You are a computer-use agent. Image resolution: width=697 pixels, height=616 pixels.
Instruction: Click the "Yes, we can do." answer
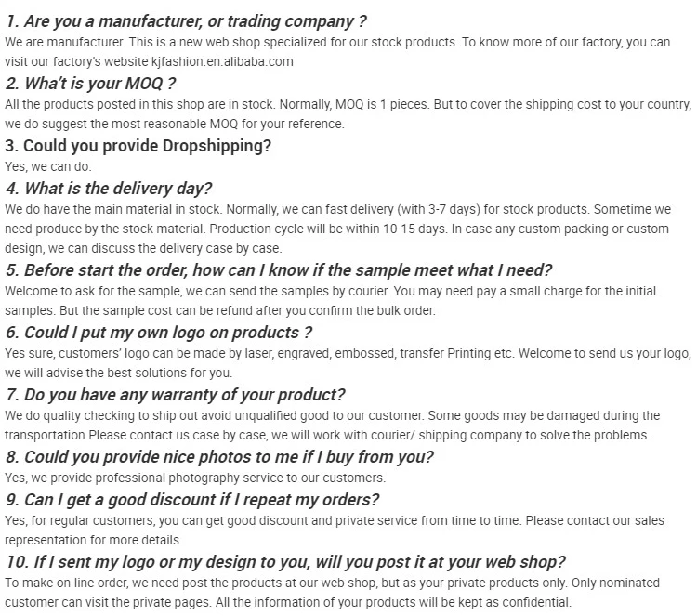click(x=48, y=166)
